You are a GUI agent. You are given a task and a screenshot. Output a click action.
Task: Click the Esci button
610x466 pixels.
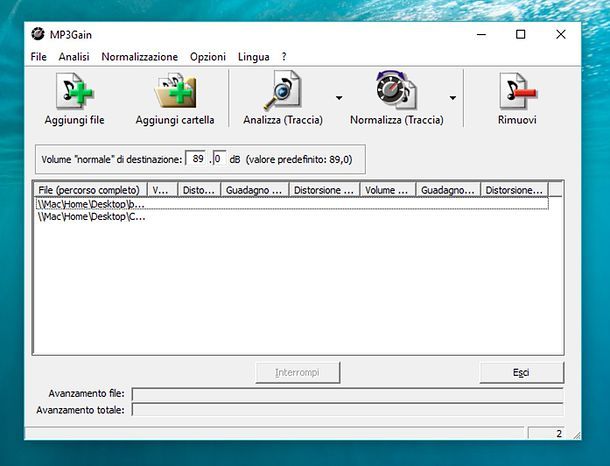coord(521,373)
